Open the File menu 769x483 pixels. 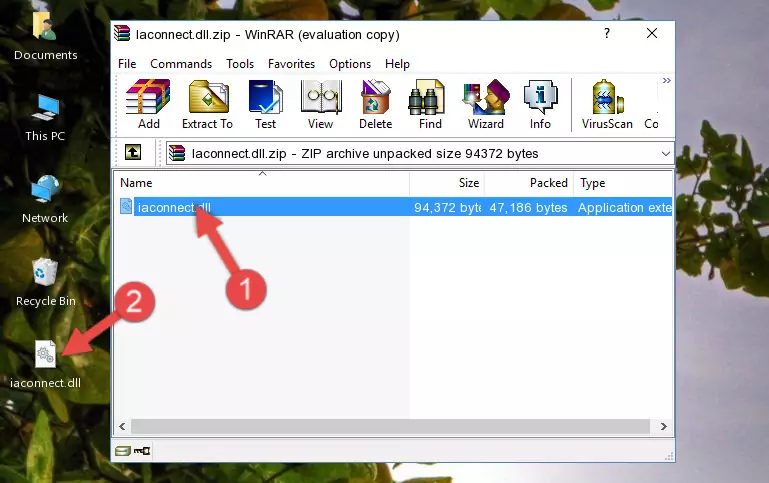pos(127,64)
